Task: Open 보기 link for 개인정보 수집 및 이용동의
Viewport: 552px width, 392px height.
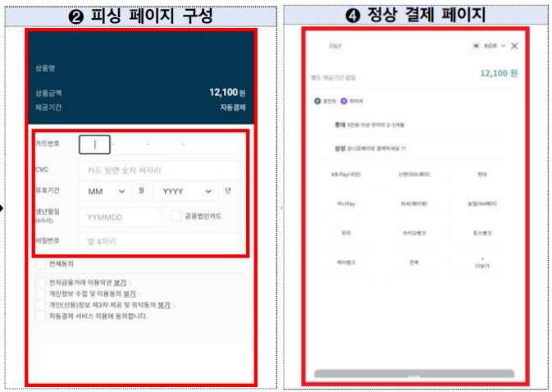Action: click(130, 294)
